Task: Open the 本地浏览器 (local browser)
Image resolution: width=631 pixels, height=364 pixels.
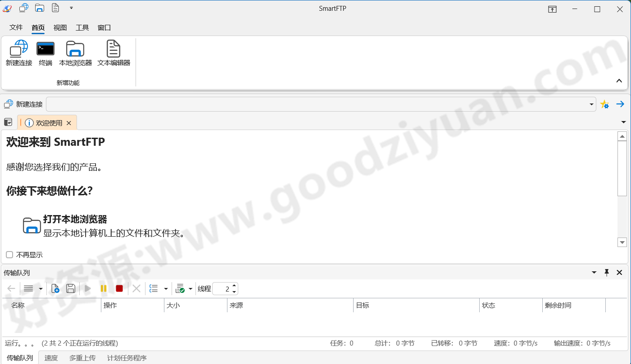Action: pyautogui.click(x=75, y=52)
